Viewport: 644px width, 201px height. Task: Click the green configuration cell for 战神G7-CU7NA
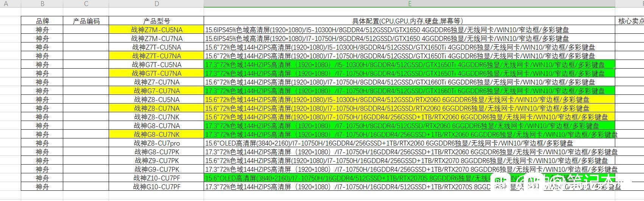tap(410, 91)
